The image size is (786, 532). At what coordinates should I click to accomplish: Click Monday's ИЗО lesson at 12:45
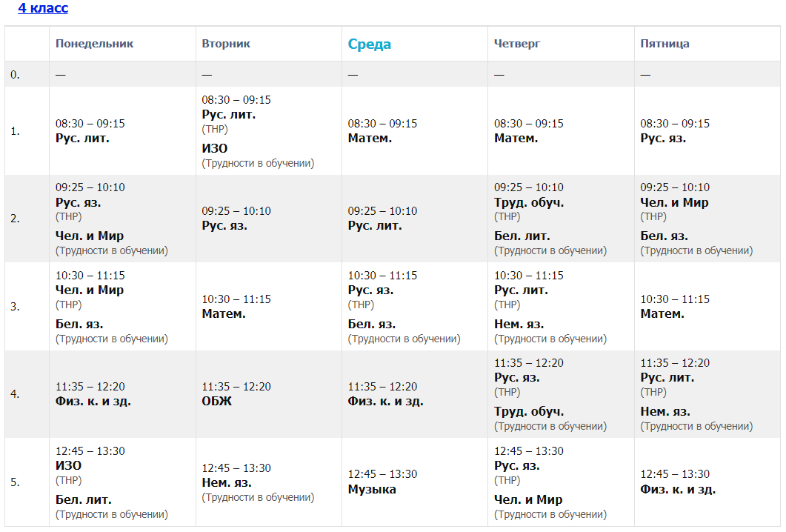[68, 466]
